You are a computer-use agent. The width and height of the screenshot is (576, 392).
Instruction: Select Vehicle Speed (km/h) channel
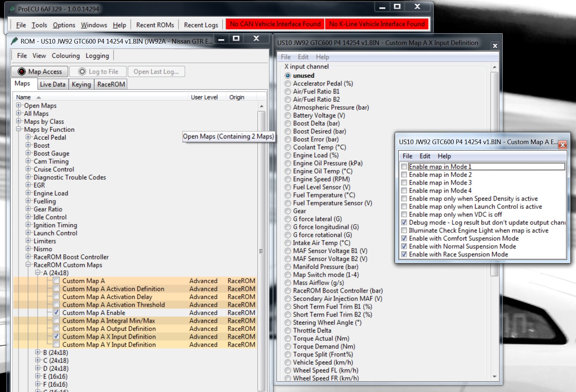click(288, 362)
